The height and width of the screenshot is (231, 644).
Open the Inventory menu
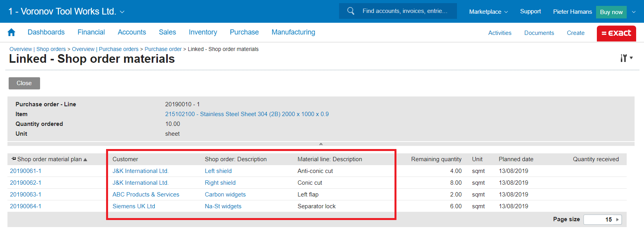(x=203, y=32)
